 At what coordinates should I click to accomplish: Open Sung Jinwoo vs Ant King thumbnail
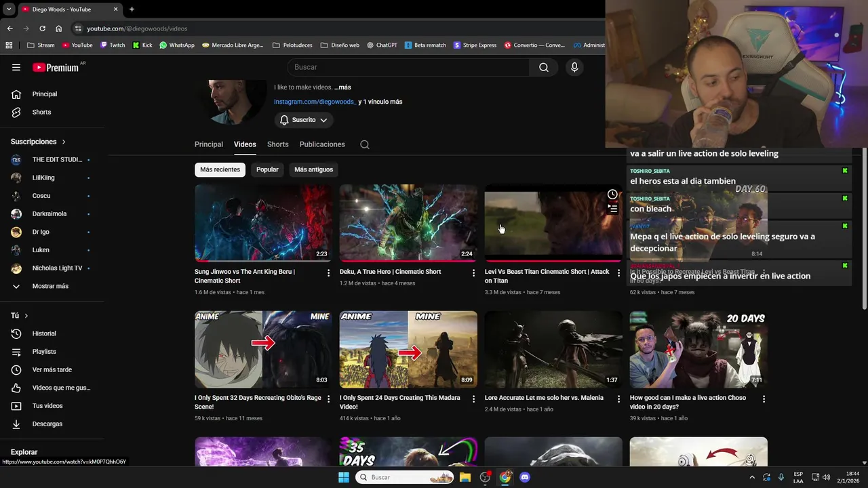coord(263,223)
